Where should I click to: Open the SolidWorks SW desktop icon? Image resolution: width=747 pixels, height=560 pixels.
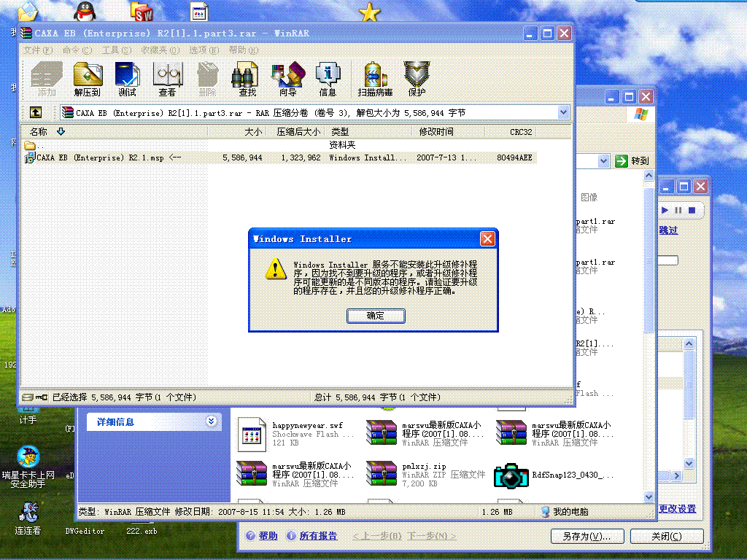(x=142, y=12)
